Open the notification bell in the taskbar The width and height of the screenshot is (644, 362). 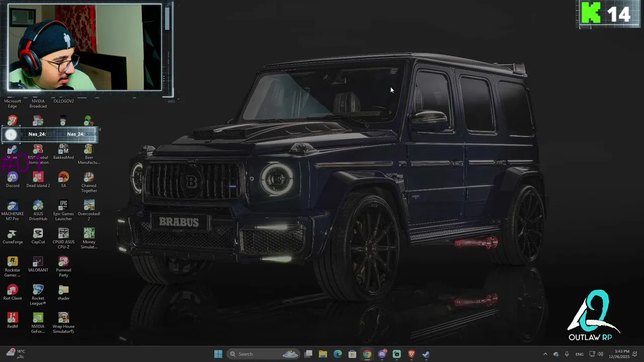coord(635,354)
